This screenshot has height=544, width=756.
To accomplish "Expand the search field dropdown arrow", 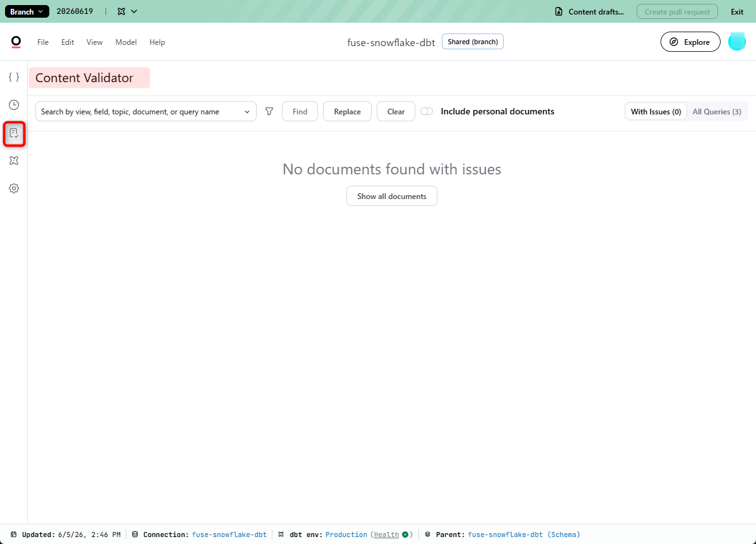I will pyautogui.click(x=247, y=112).
